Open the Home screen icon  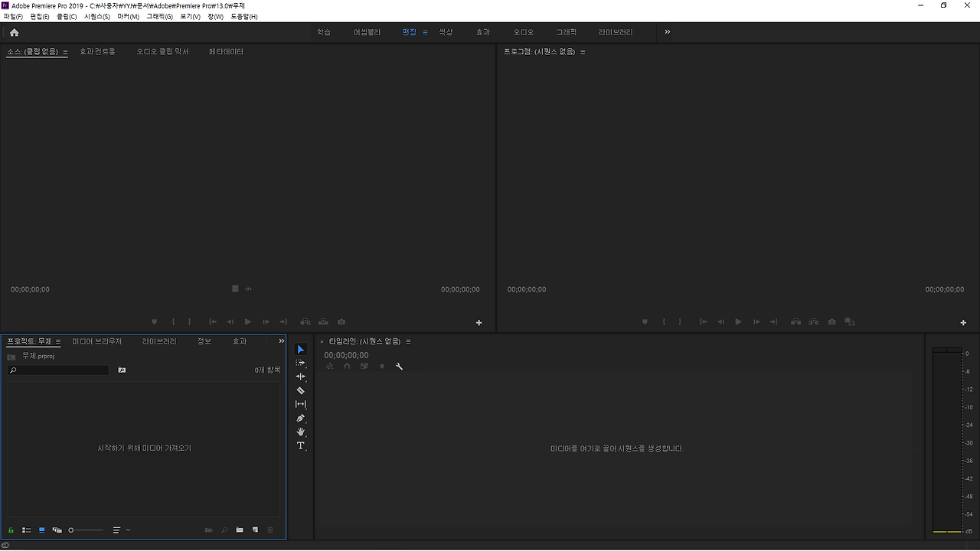[14, 32]
